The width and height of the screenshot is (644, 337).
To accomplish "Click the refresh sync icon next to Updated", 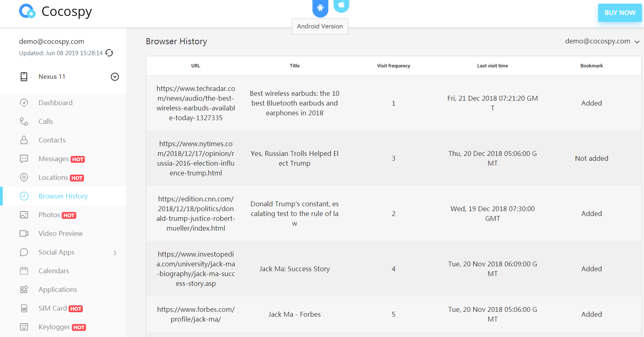I will click(109, 53).
